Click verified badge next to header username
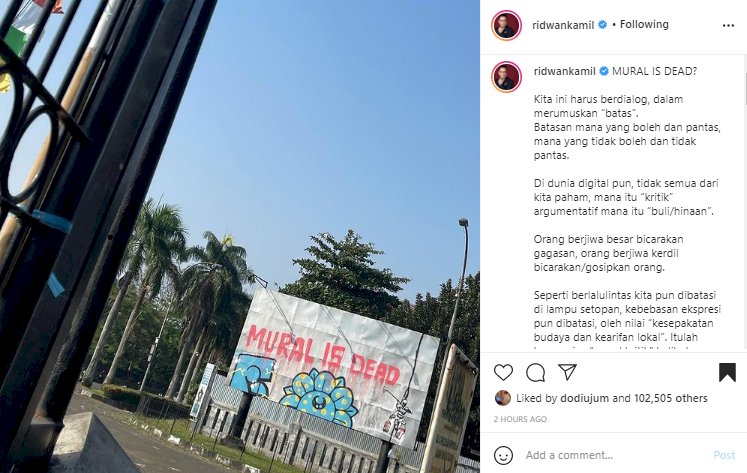This screenshot has width=747, height=473. (x=602, y=25)
